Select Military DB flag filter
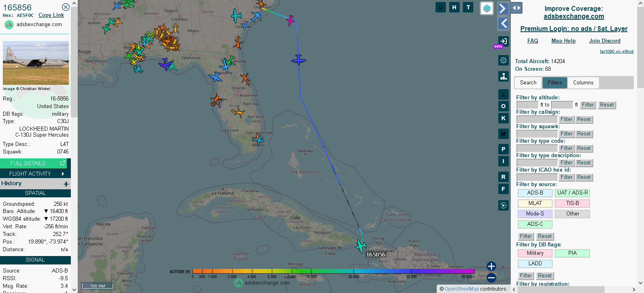Image resolution: width=644 pixels, height=293 pixels. point(535,253)
